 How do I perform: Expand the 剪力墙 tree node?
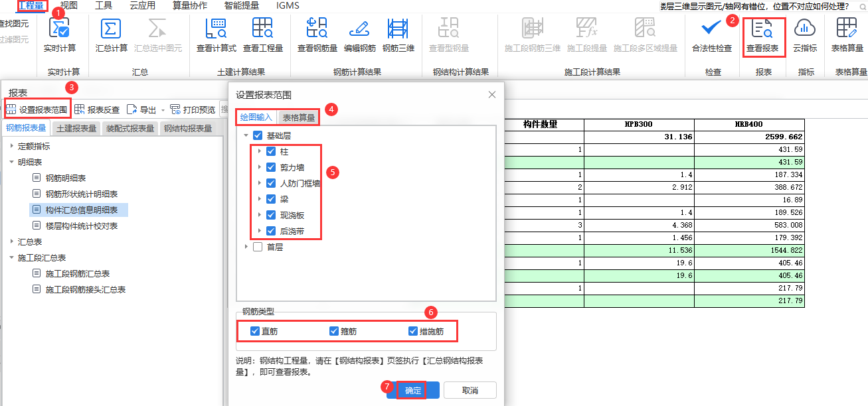[260, 167]
